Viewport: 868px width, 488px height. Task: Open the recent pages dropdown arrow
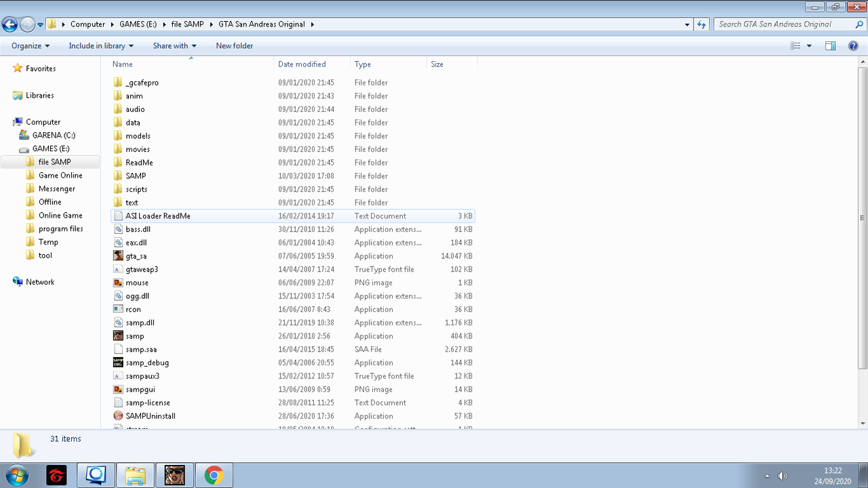[41, 24]
